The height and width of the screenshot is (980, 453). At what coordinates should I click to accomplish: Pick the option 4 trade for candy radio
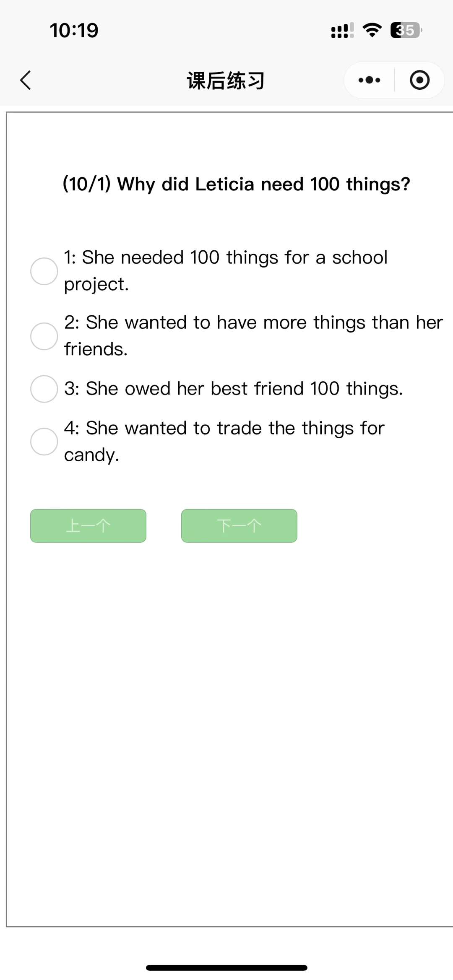(x=44, y=442)
